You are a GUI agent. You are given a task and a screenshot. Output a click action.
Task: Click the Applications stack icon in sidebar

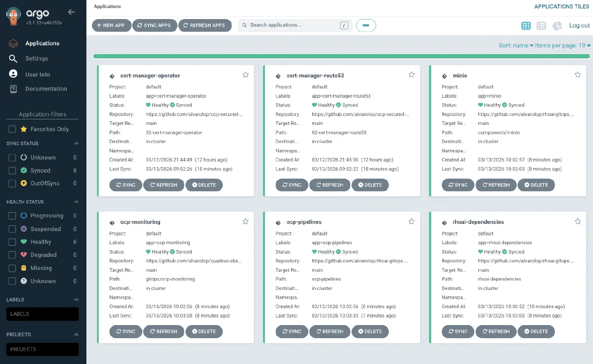pos(13,43)
